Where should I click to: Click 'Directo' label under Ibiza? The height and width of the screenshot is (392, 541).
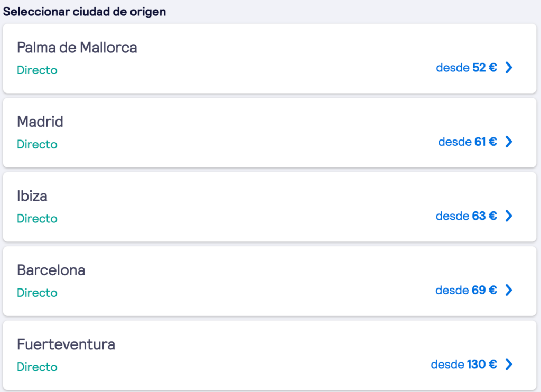(x=37, y=218)
